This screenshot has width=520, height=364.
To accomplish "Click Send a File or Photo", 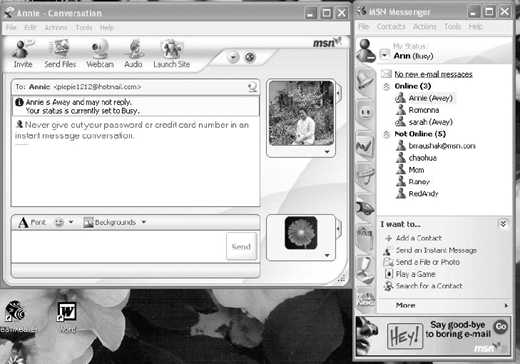I will [x=422, y=262].
